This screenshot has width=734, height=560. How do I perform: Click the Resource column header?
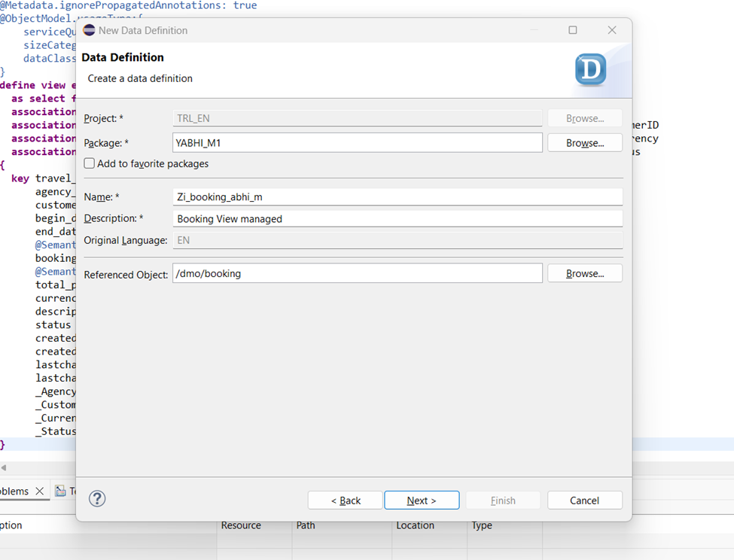(x=241, y=525)
